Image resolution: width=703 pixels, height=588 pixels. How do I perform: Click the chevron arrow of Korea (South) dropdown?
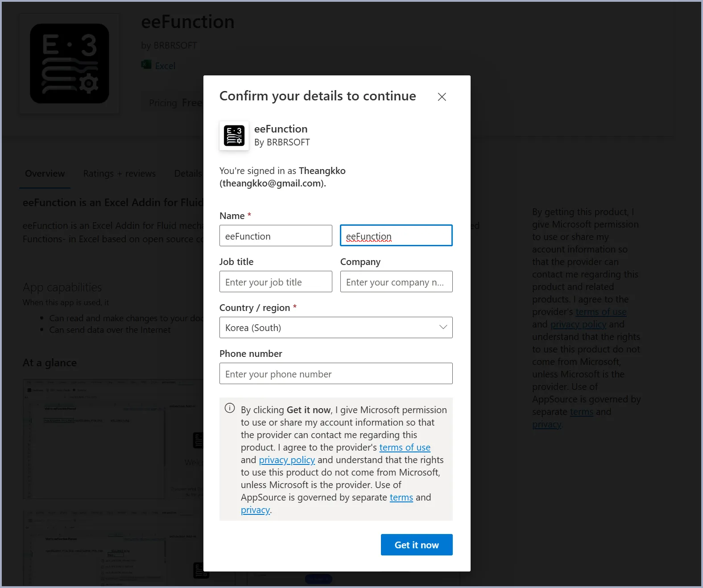tap(443, 327)
